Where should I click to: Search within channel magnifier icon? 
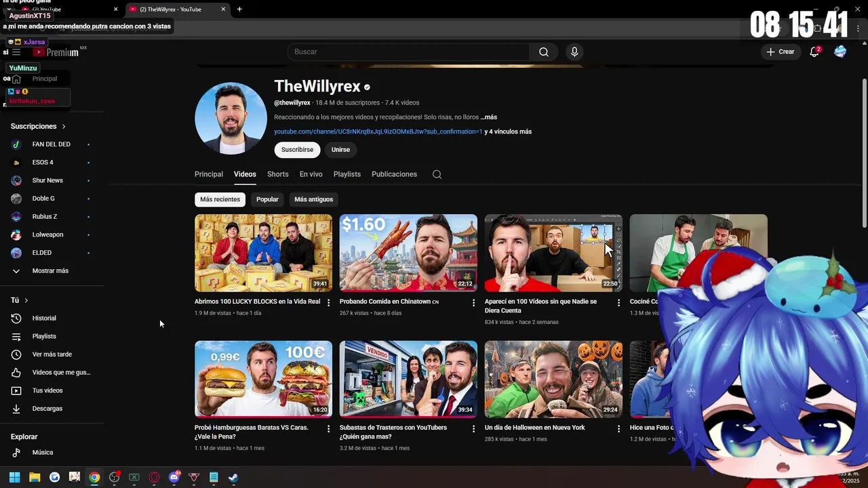pyautogui.click(x=437, y=174)
